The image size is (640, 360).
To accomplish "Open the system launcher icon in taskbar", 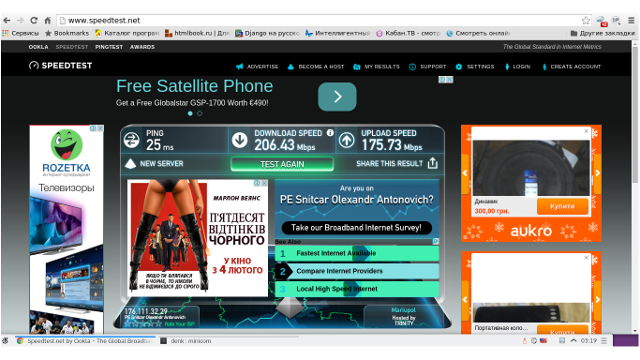I will [x=5, y=341].
